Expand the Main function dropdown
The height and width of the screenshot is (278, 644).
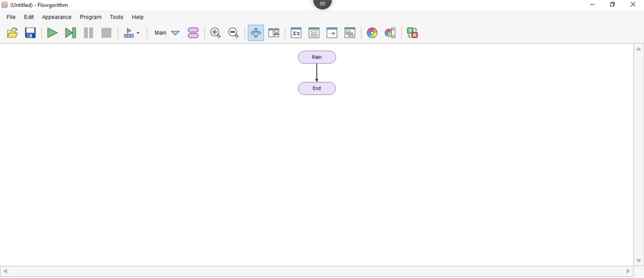coord(175,33)
